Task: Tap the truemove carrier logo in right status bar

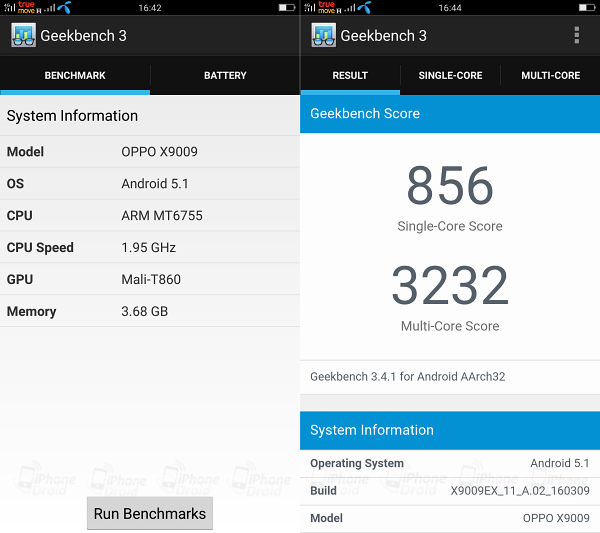Action: [x=326, y=7]
